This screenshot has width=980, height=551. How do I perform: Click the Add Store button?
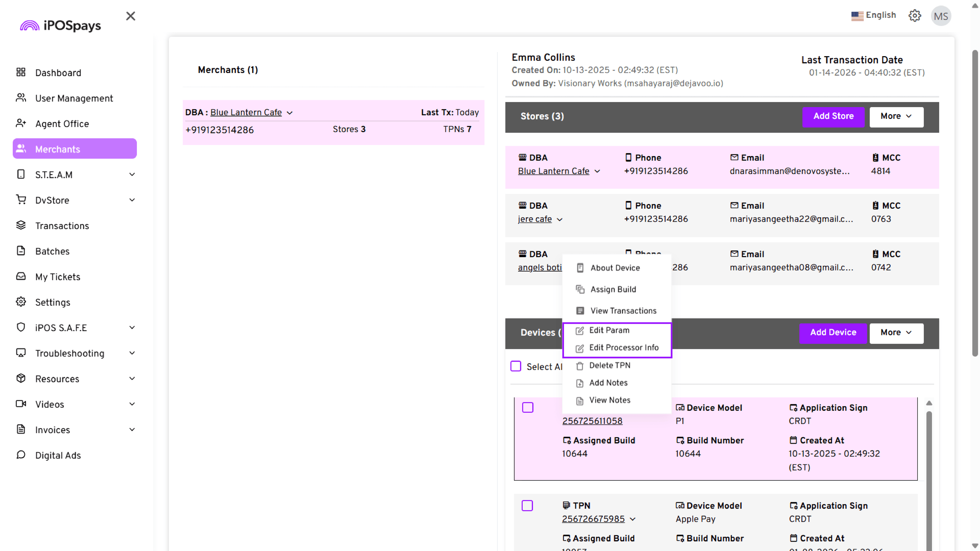tap(833, 116)
